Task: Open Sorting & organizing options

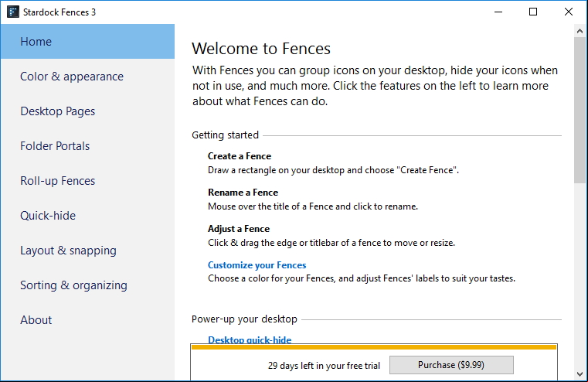Action: 88,285
